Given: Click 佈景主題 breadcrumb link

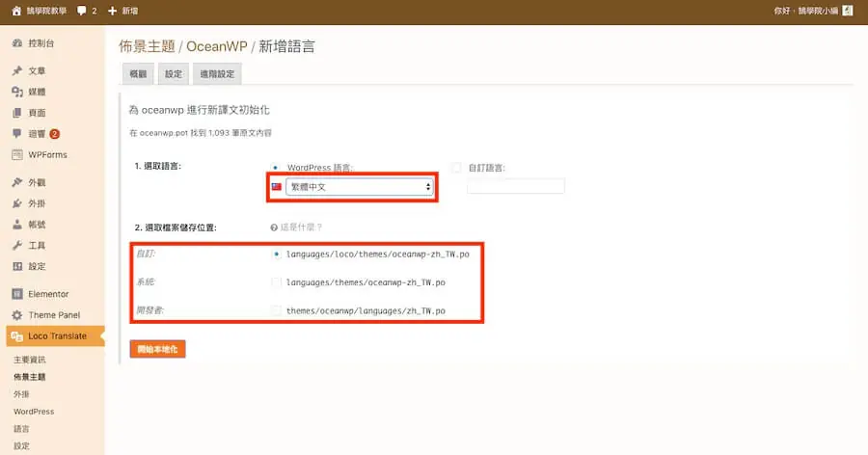Looking at the screenshot, I should click(x=147, y=46).
